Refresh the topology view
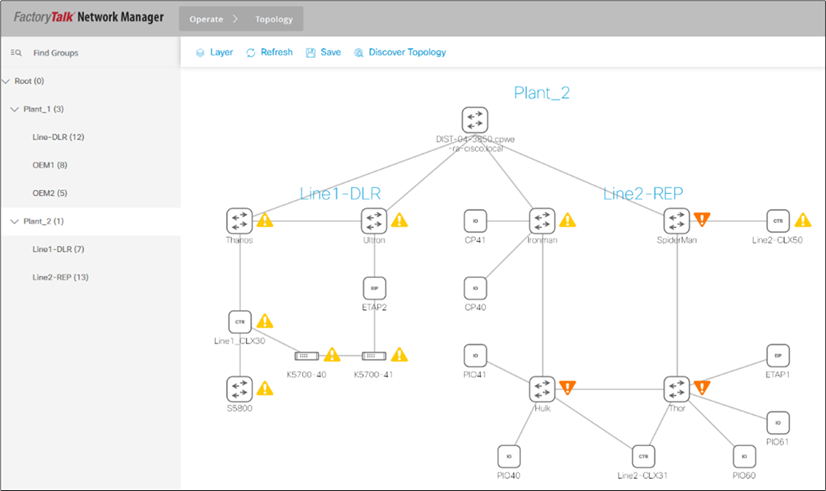 point(269,52)
